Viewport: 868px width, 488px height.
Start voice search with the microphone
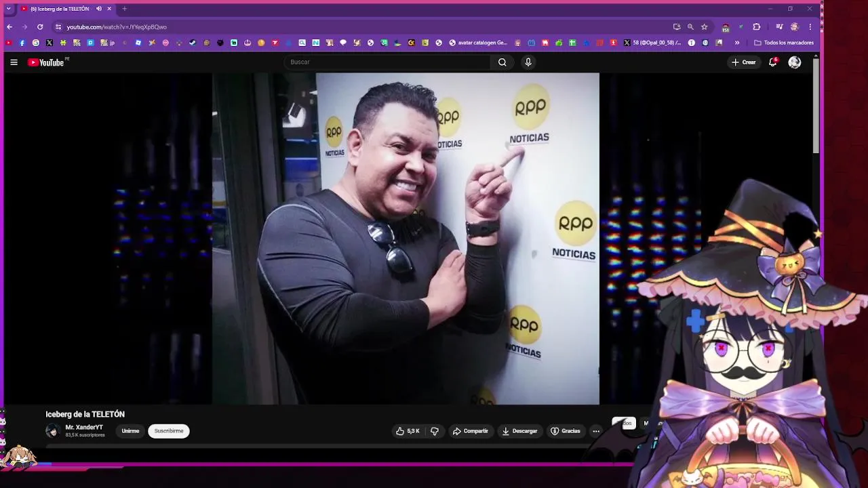[528, 62]
